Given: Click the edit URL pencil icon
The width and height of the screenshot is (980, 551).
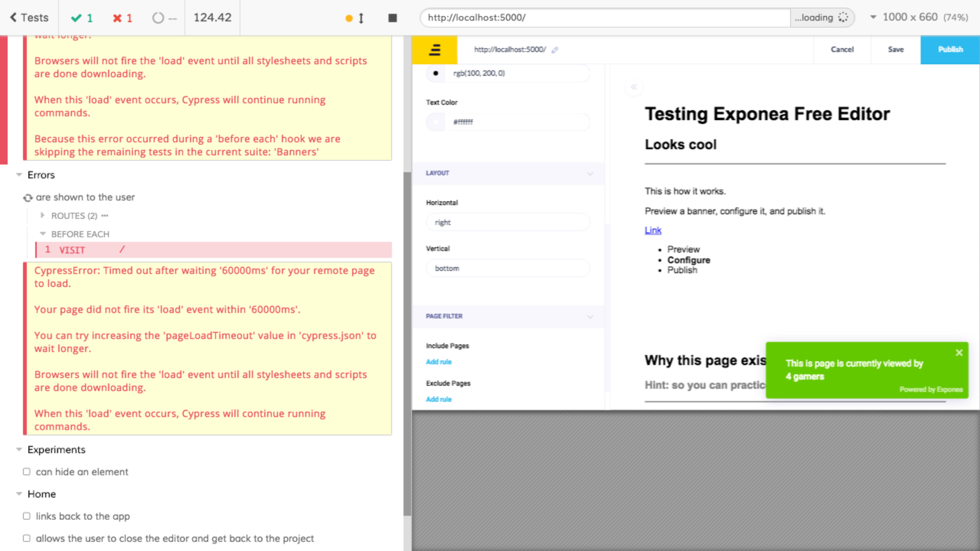Looking at the screenshot, I should pyautogui.click(x=555, y=50).
